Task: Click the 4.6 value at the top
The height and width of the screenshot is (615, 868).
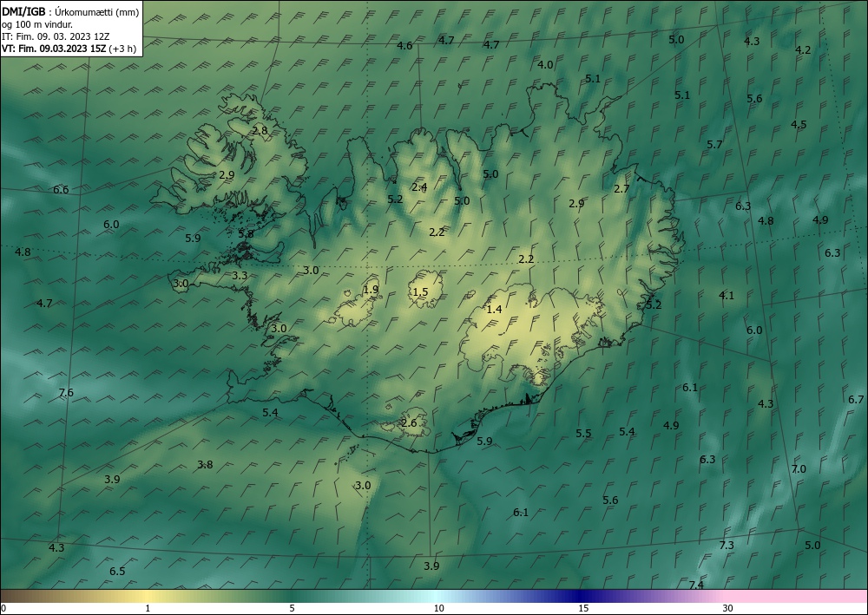Action: coord(404,45)
